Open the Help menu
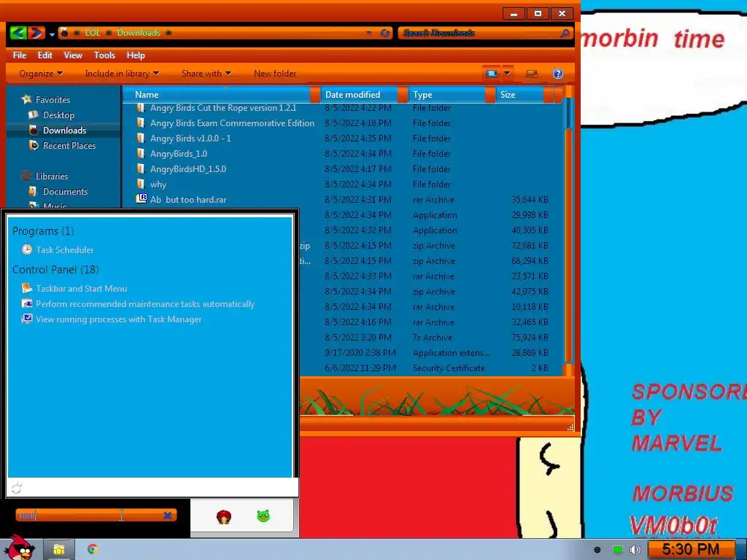This screenshot has height=560, width=747. [136, 55]
